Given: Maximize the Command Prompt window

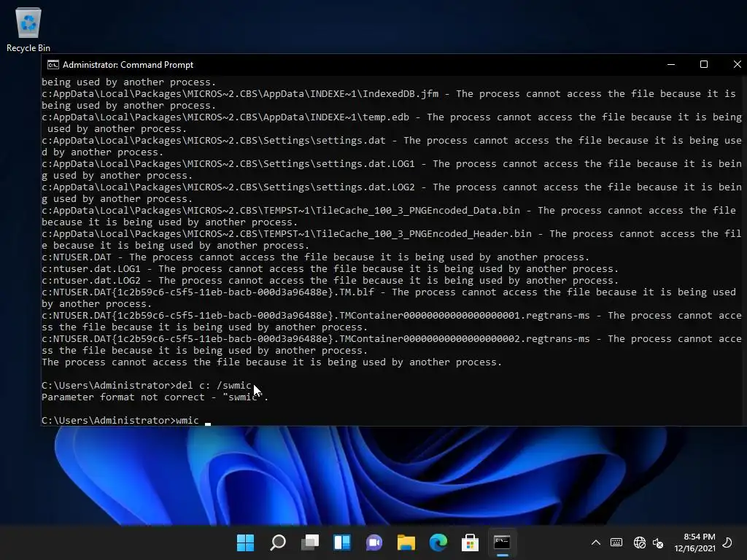Looking at the screenshot, I should tap(704, 64).
